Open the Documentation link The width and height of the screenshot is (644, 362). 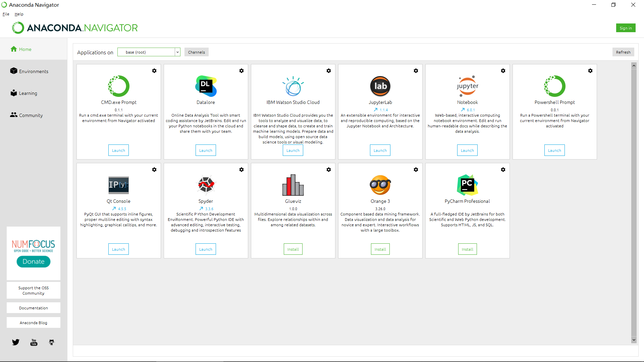pos(34,308)
